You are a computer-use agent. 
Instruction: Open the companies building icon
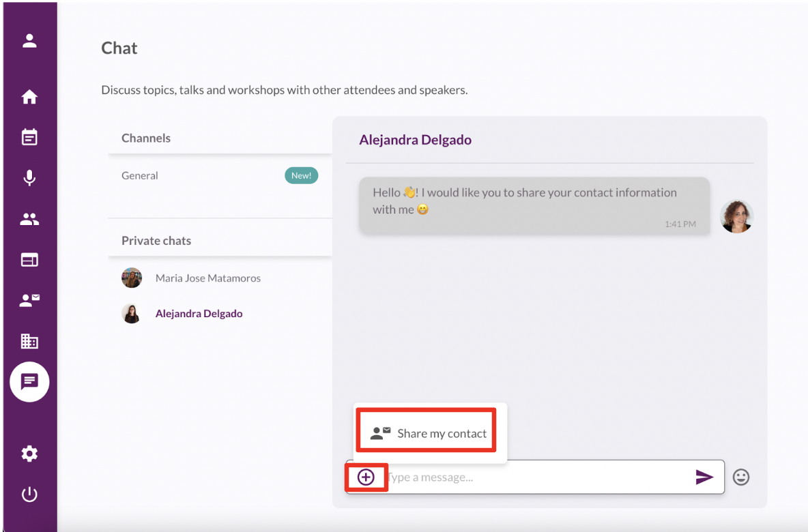pyautogui.click(x=29, y=341)
